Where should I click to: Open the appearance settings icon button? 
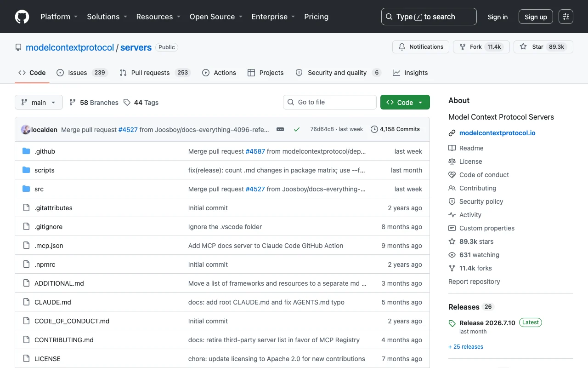(566, 17)
